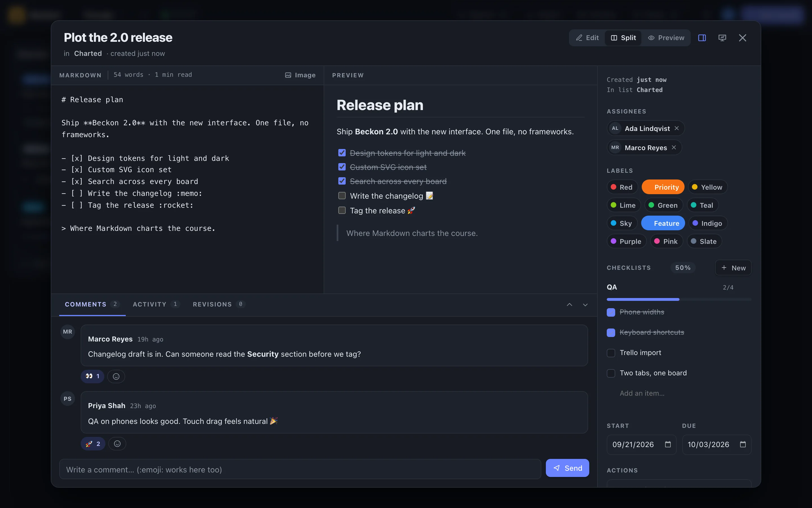The height and width of the screenshot is (508, 812).
Task: Focus the Write a comment field
Action: (300, 469)
